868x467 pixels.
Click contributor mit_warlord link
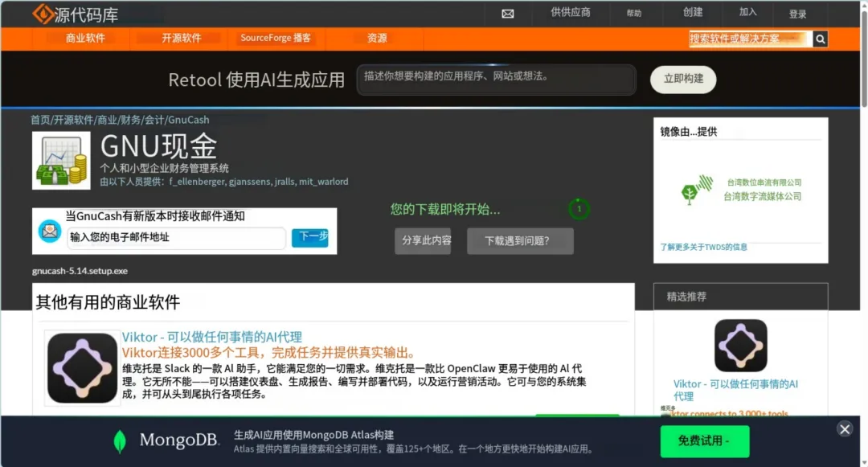click(x=324, y=182)
